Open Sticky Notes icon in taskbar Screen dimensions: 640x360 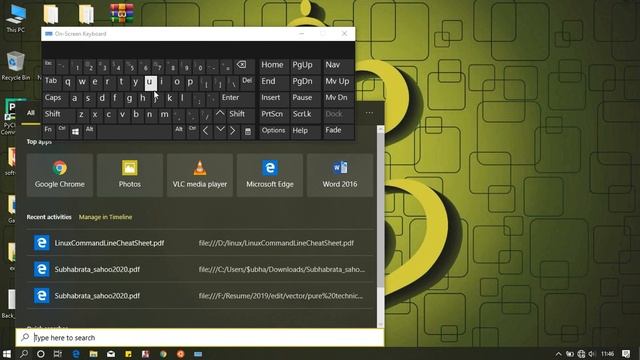[x=128, y=354]
